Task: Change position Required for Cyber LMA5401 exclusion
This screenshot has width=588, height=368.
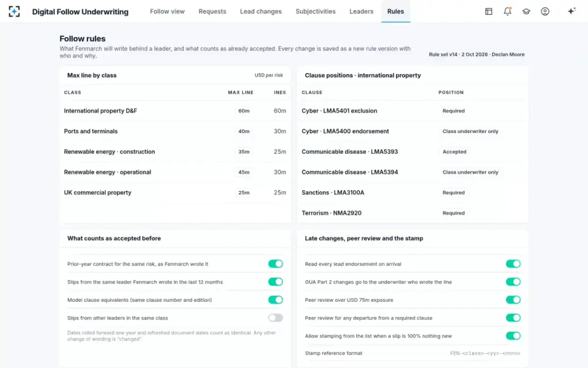Action: [x=454, y=111]
